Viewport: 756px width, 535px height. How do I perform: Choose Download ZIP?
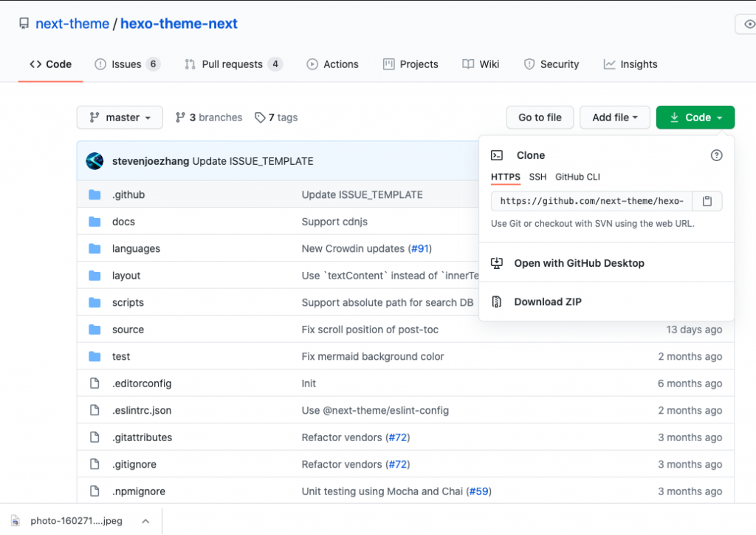click(x=607, y=301)
